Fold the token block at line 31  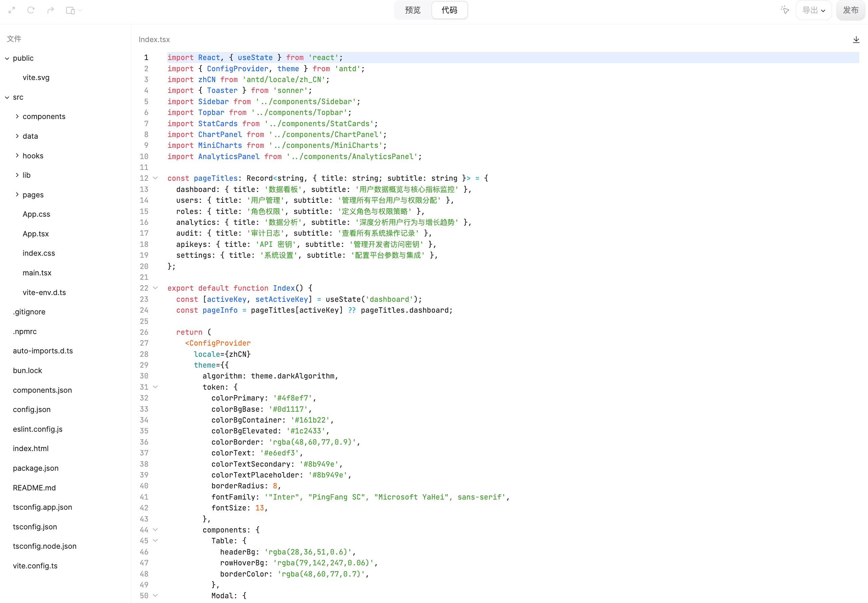155,387
